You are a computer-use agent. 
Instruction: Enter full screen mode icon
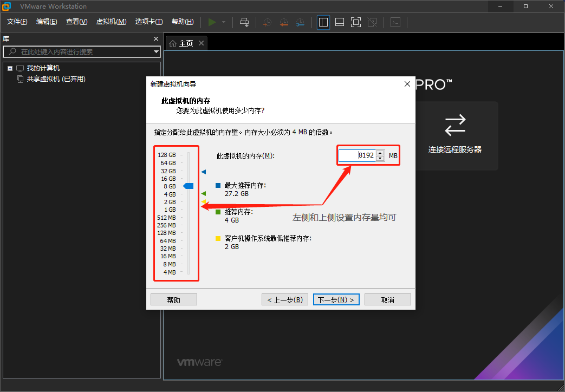(x=356, y=22)
